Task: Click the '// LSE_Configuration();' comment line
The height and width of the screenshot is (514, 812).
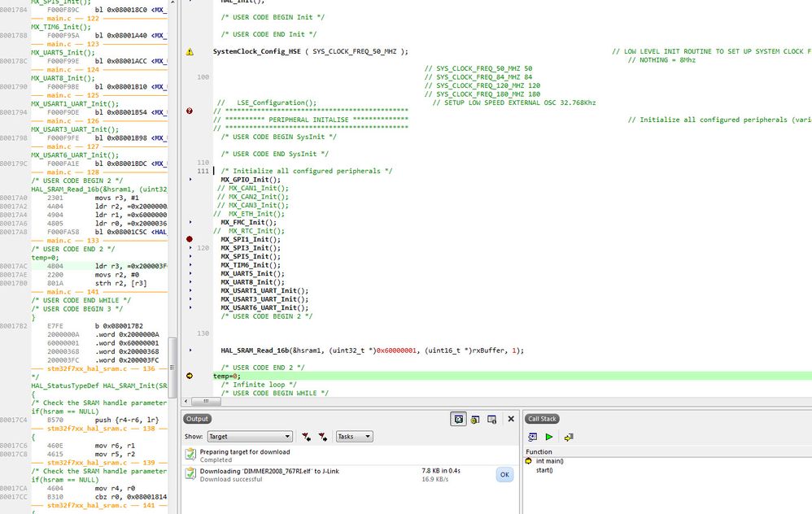Action: pos(267,103)
